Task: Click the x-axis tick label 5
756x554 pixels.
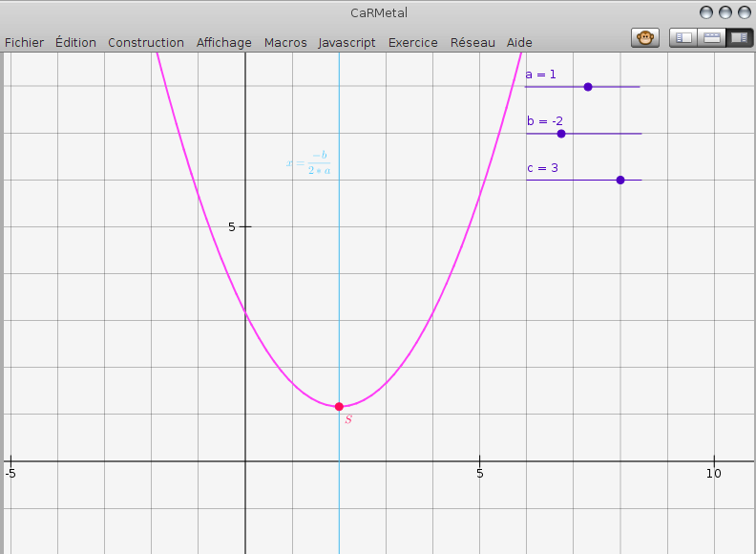Action: [x=480, y=474]
